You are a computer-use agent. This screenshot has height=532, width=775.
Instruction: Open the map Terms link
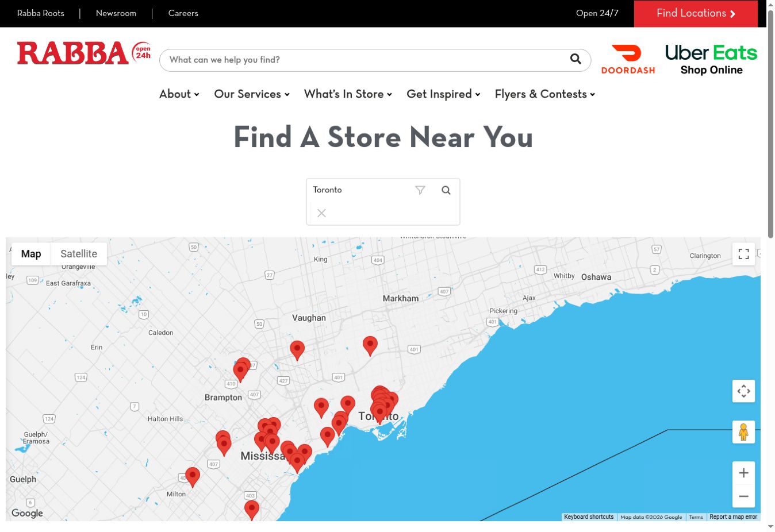pyautogui.click(x=696, y=517)
